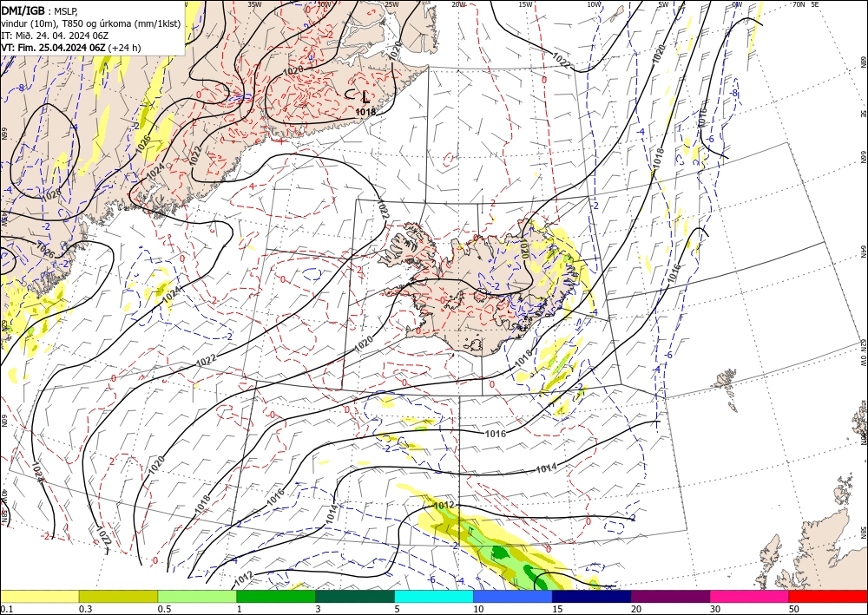868x615 pixels.
Task: Click the legend value '0.3'
Action: (x=85, y=609)
